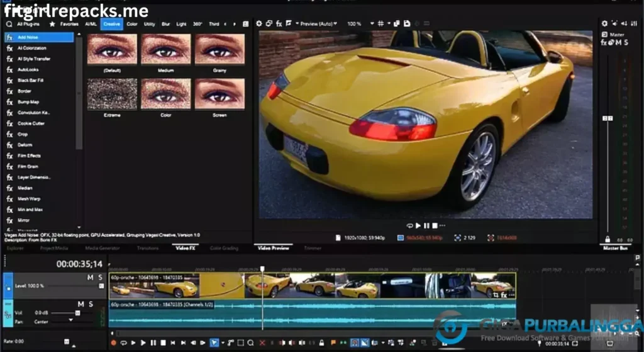The width and height of the screenshot is (644, 352).
Task: Switch to the Color plugin tab
Action: click(x=132, y=25)
